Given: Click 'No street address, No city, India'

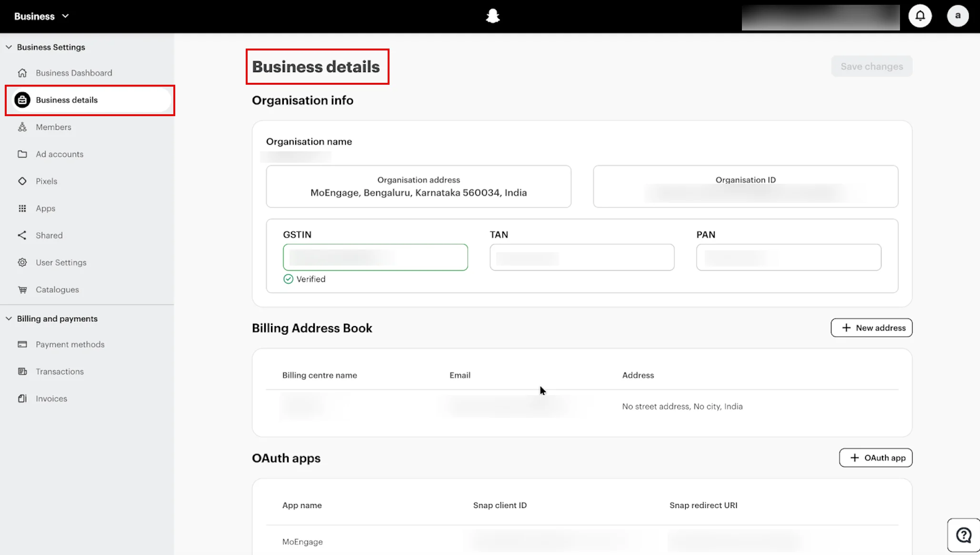Looking at the screenshot, I should [x=682, y=406].
